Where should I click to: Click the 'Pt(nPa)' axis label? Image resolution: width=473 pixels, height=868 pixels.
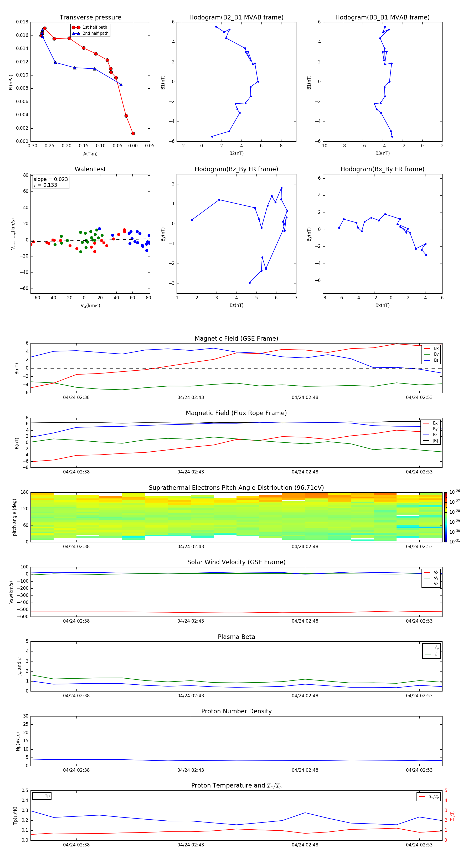point(11,82)
